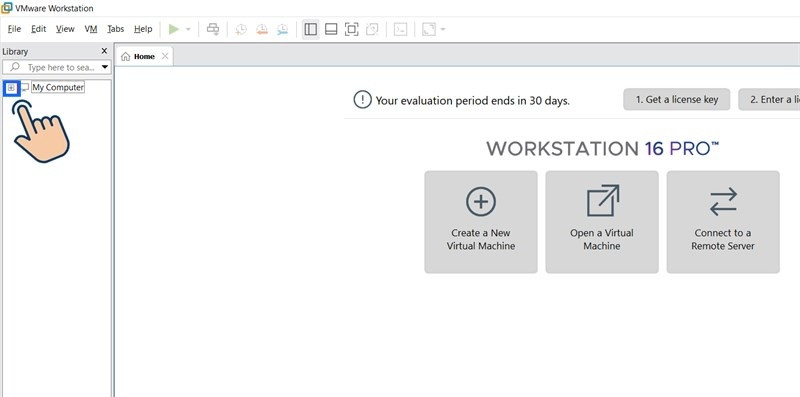The height and width of the screenshot is (397, 800).
Task: Click the Unity mode toolbar icon
Action: 372,30
